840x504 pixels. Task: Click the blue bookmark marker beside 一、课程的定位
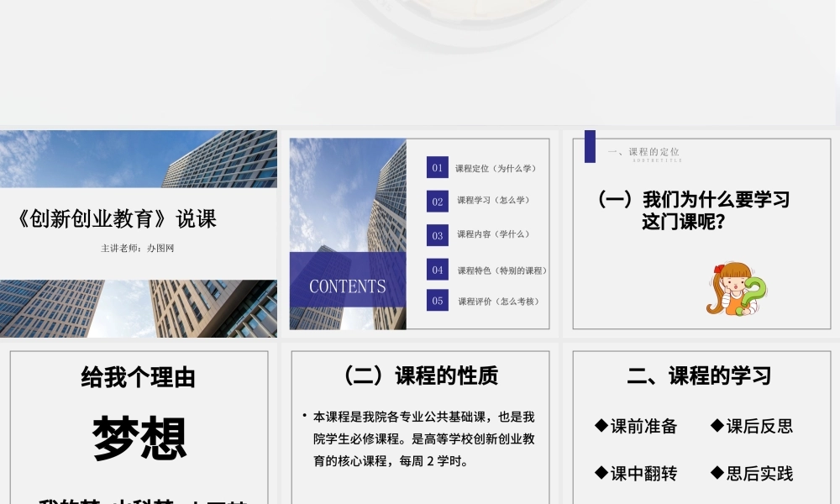coord(590,146)
